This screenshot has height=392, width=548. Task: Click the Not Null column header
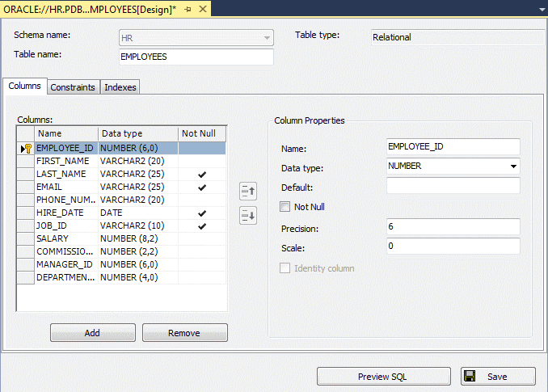(202, 134)
